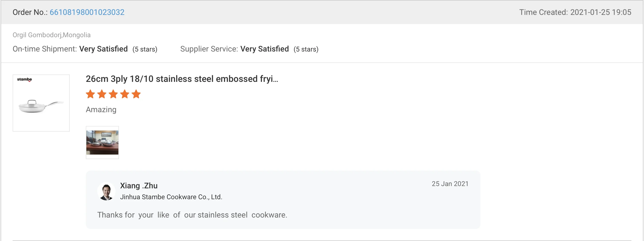Click Xiang .Zhu's profile avatar
Screen dimensions: 644x241
tap(106, 191)
